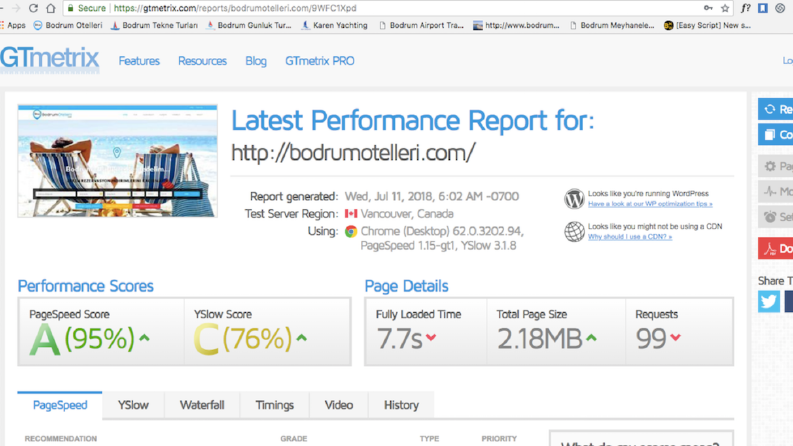The width and height of the screenshot is (793, 446).
Task: Switch to the History tab
Action: (x=401, y=406)
